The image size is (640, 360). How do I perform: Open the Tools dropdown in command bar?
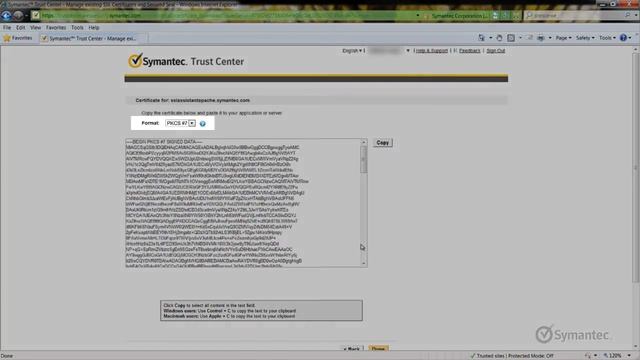[607, 38]
